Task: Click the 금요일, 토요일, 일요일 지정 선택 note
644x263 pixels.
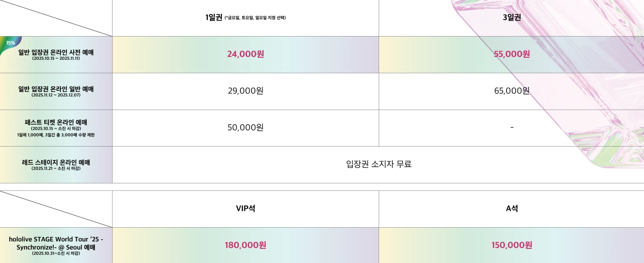Action: pyautogui.click(x=255, y=18)
